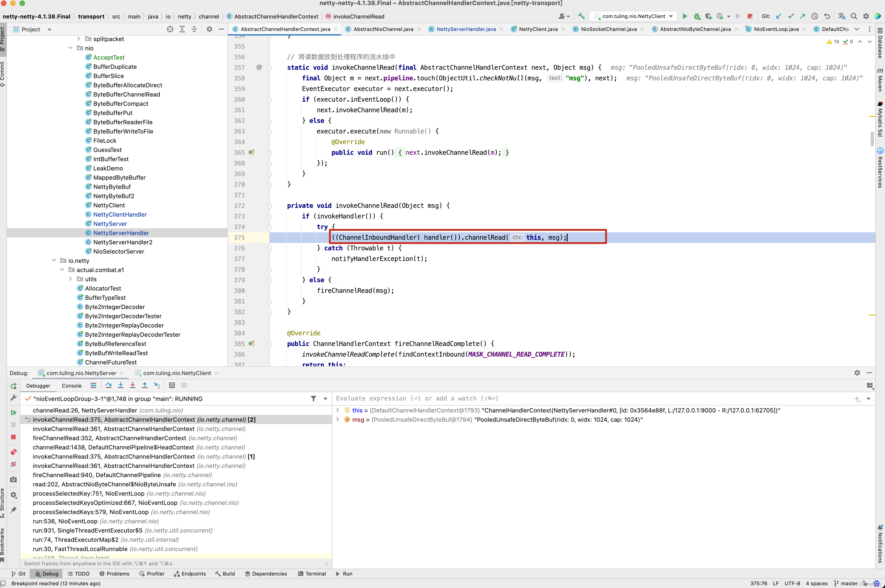
Task: Expand the splitpacket folder
Action: click(78, 39)
